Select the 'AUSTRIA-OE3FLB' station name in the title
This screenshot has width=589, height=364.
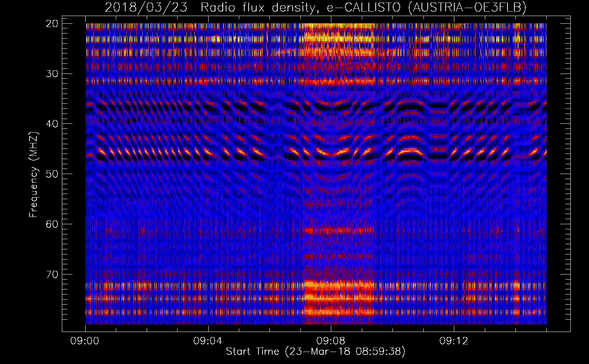tap(467, 7)
